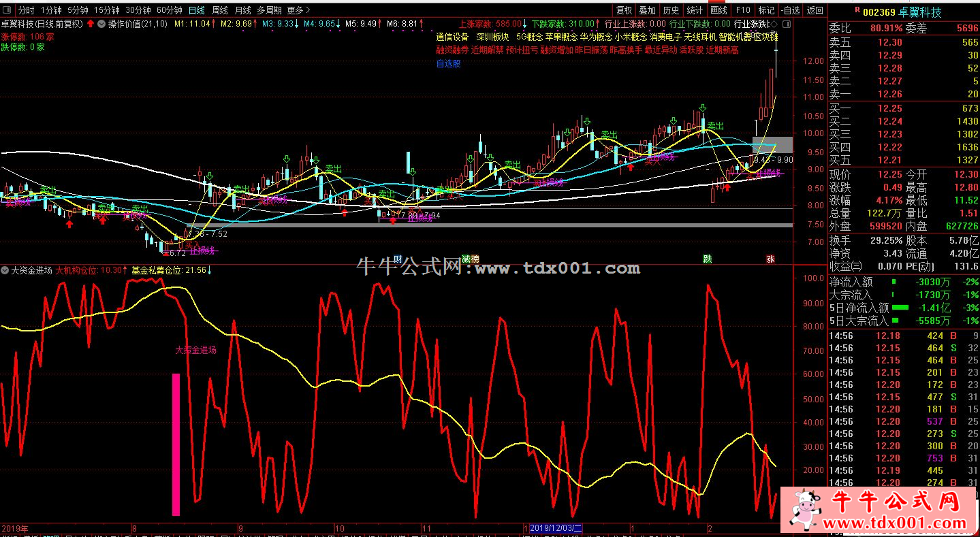Switch to 周线 weekly chart tab

[x=219, y=10]
